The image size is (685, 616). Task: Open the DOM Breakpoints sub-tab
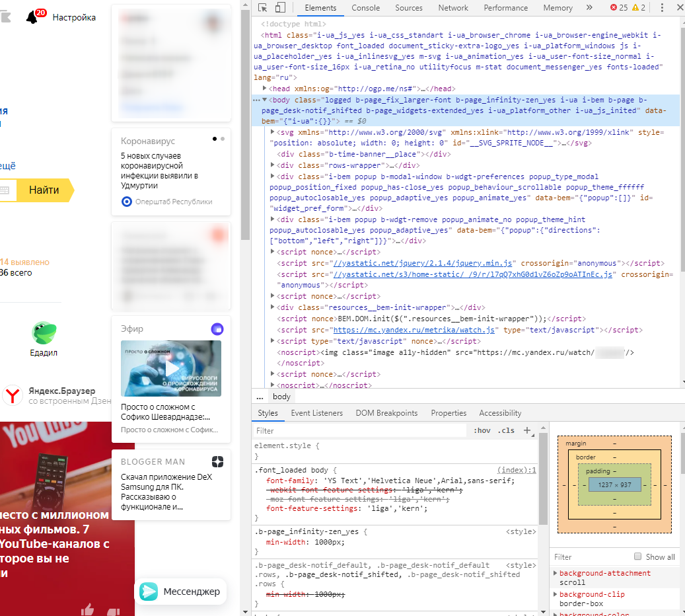click(x=386, y=413)
